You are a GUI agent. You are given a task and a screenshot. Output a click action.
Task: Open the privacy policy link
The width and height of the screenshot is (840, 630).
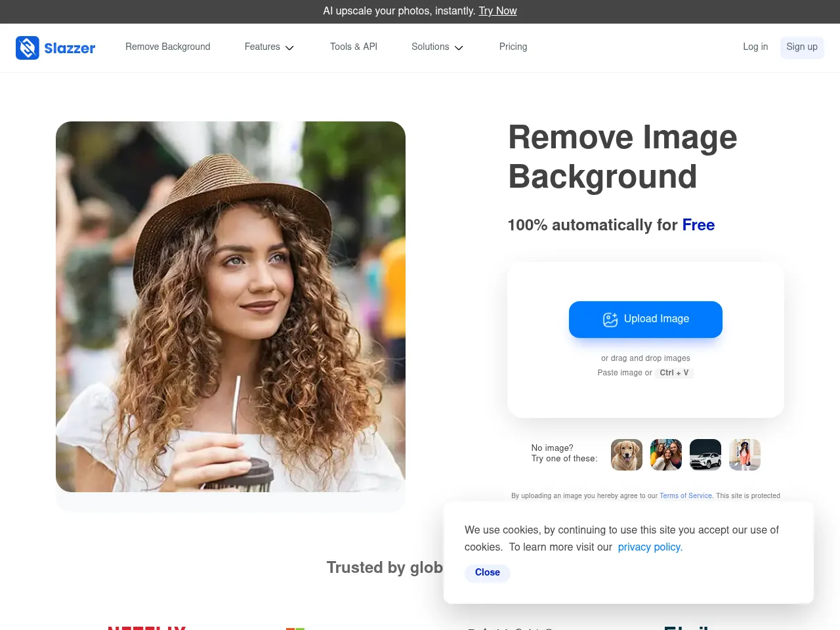point(650,547)
